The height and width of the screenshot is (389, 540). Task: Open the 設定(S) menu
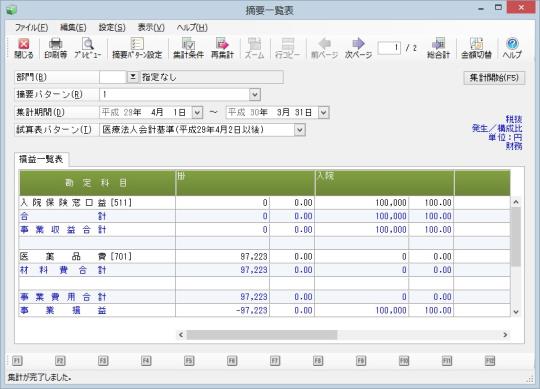point(112,28)
